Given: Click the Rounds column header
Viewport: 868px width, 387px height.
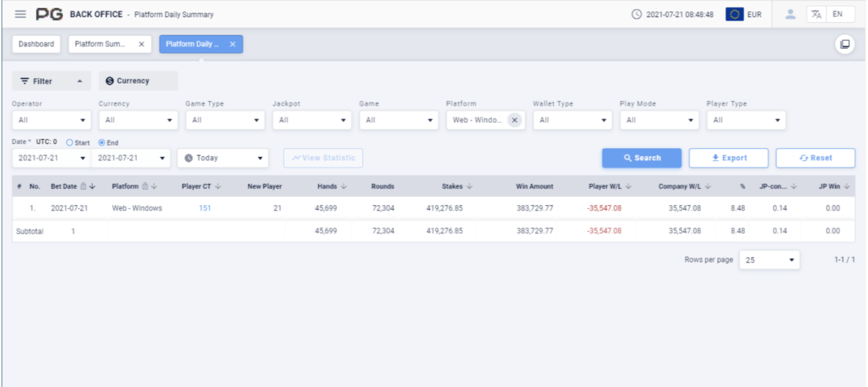Looking at the screenshot, I should pyautogui.click(x=382, y=186).
